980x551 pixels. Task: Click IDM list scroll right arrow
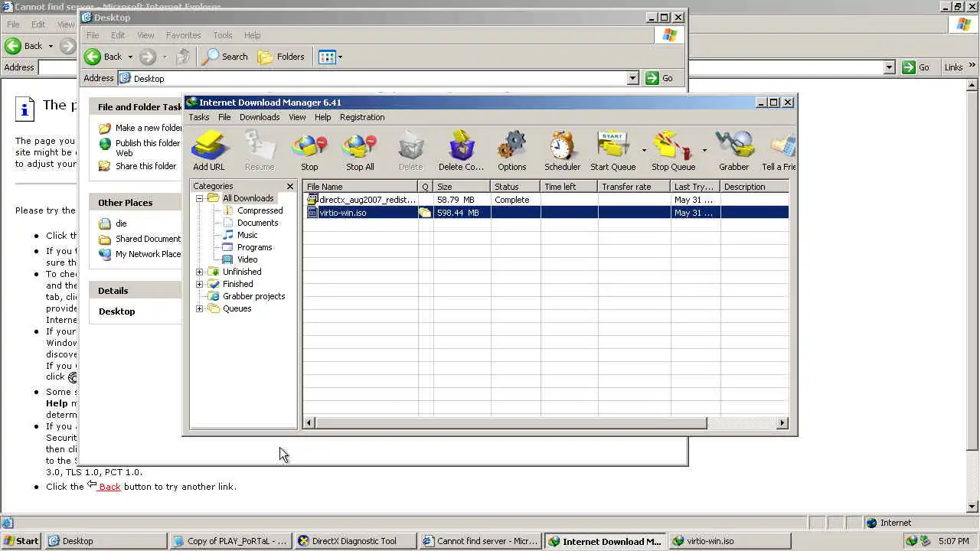pyautogui.click(x=782, y=422)
